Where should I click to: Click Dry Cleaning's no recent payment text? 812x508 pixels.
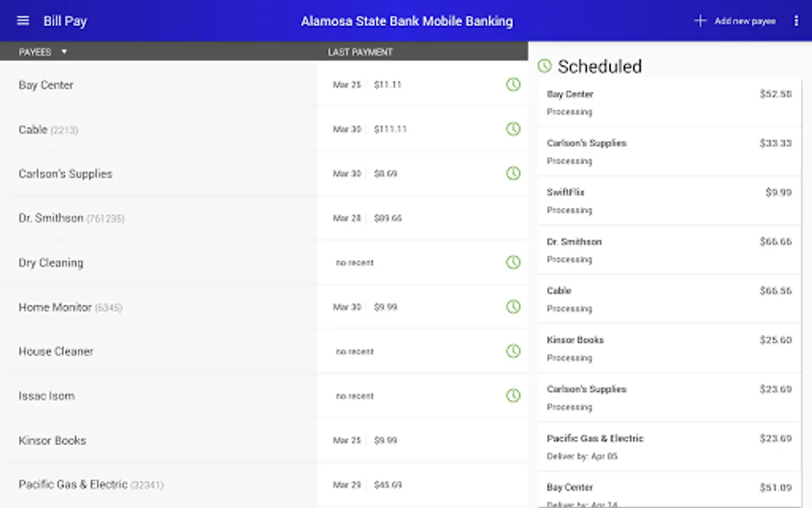point(355,262)
